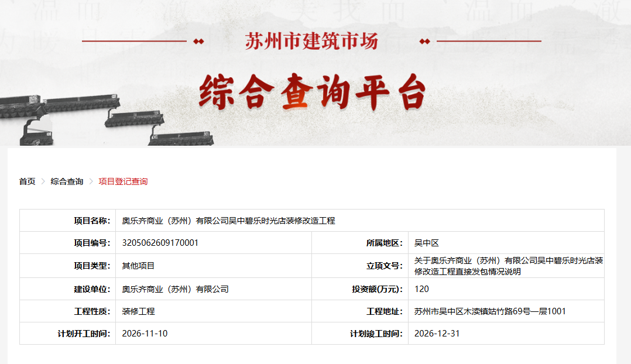The width and height of the screenshot is (631, 364).
Task: Click the 综合查询平台 banner title
Action: [313, 92]
